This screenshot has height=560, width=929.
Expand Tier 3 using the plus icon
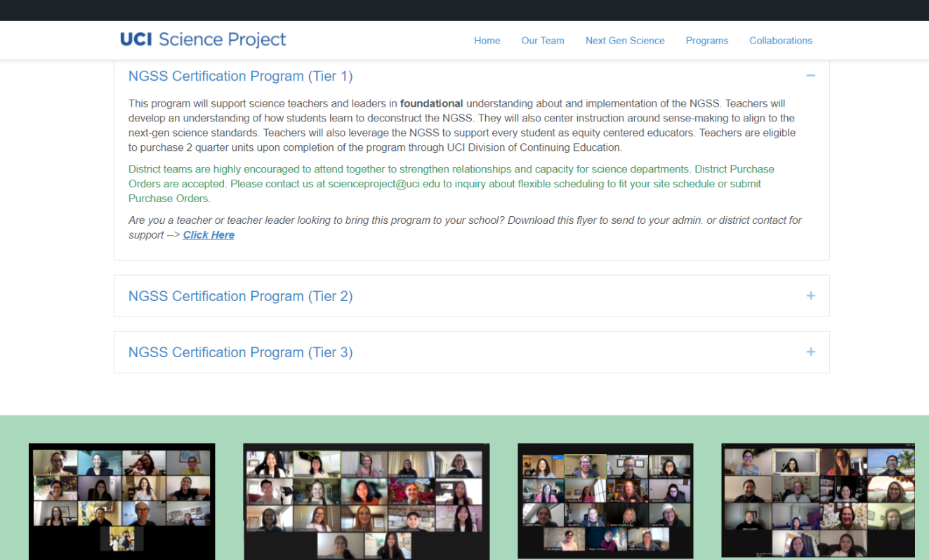(810, 352)
